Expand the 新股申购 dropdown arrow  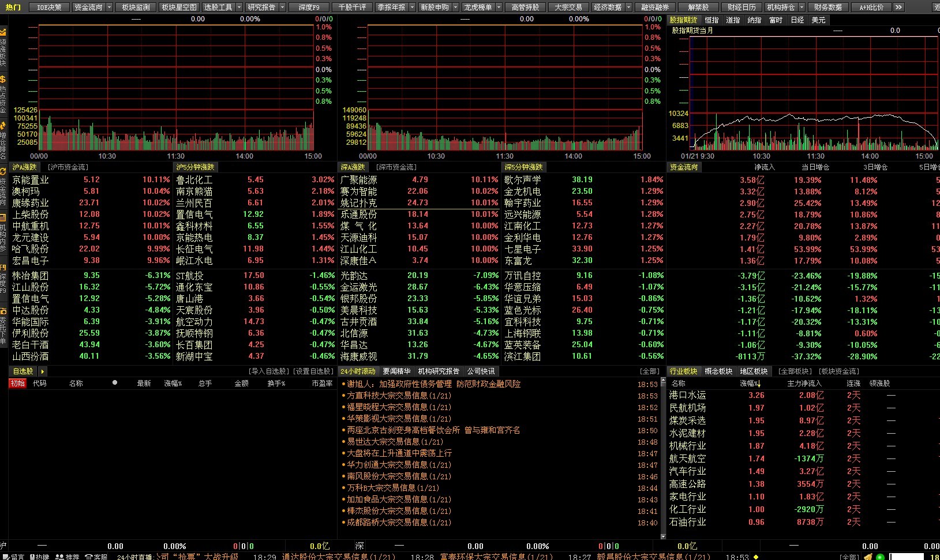tap(455, 7)
